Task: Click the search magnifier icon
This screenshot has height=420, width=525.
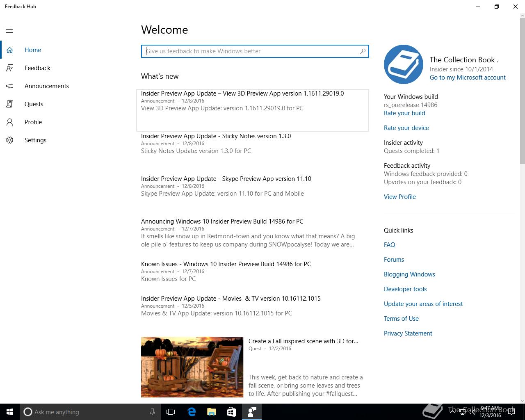Action: pos(363,51)
